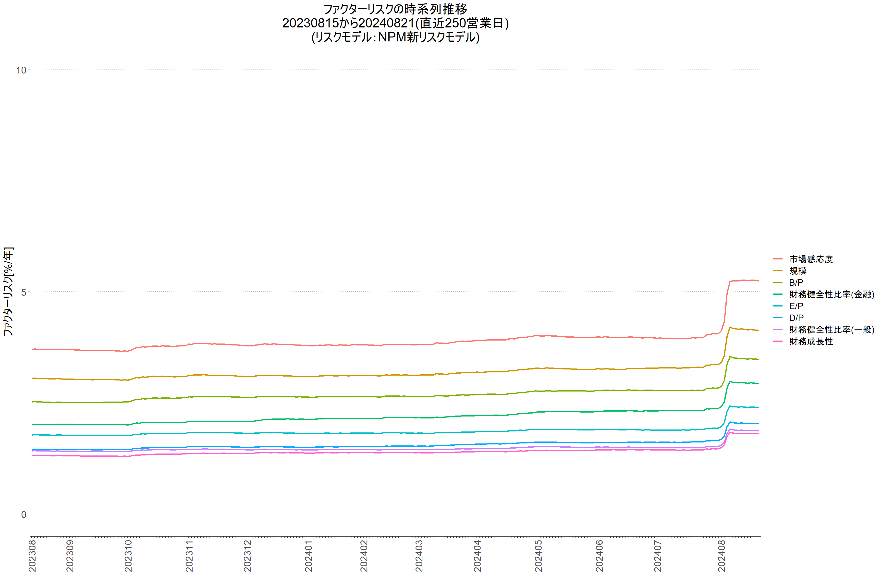The width and height of the screenshot is (882, 588).
Task: Click the 財務健全性比率(一般) legend color swatch
Action: pos(778,330)
